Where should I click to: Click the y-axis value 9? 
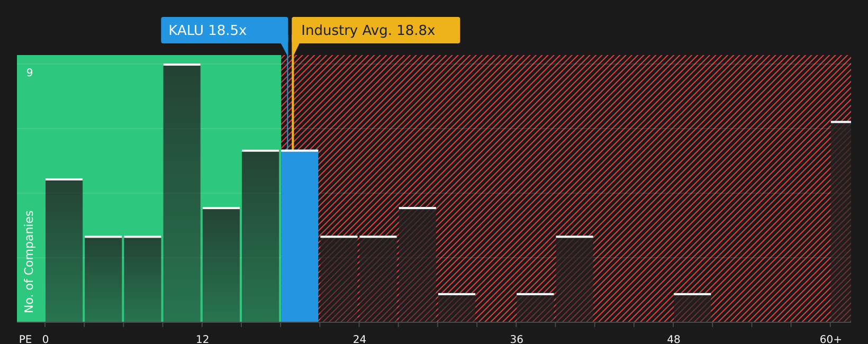coord(30,73)
